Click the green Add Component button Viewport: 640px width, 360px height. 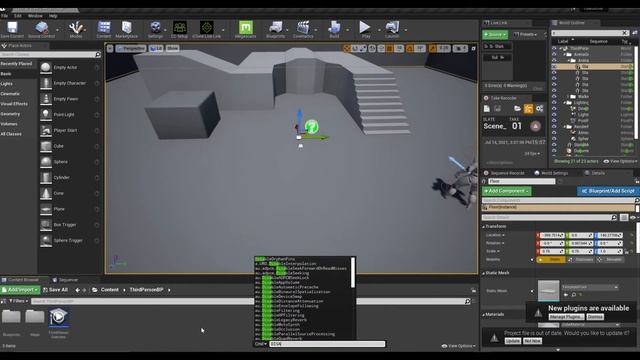coord(507,191)
